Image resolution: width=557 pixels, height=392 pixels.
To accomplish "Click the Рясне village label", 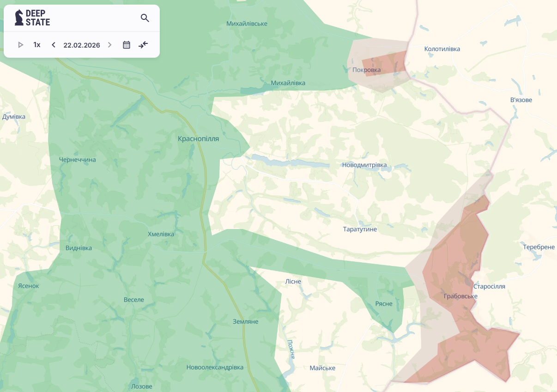I will point(384,303).
